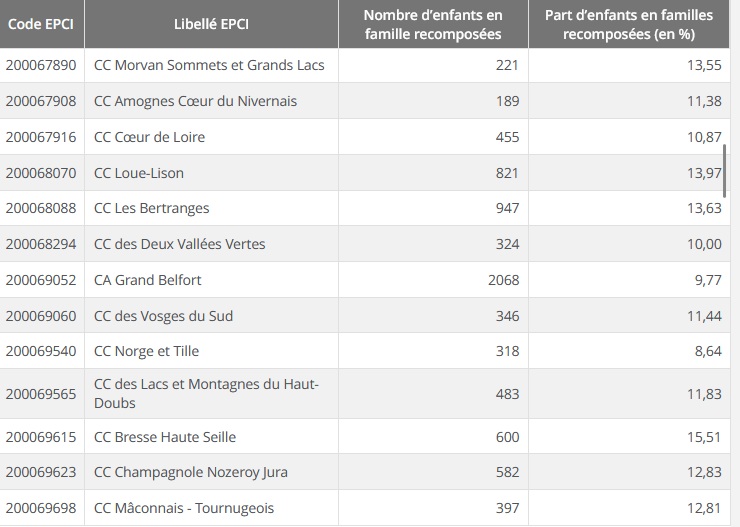Click the CA Grand Belfort label
The width and height of the screenshot is (740, 527).
click(147, 280)
